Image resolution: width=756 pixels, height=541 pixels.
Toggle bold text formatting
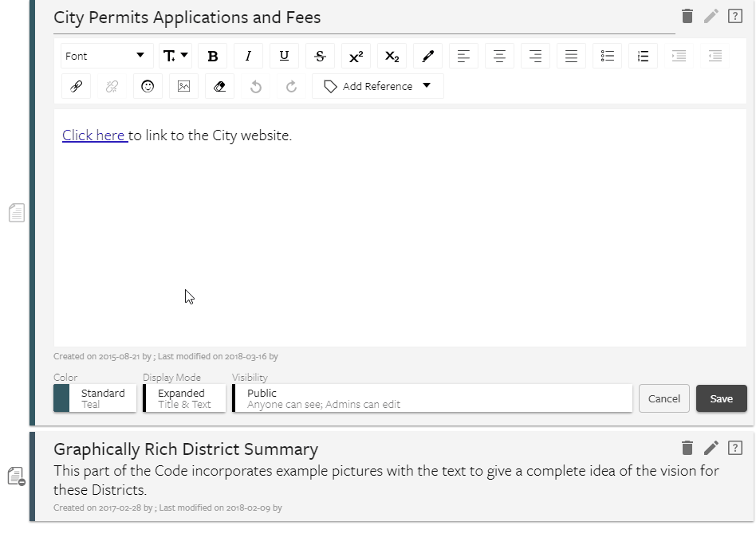tap(212, 56)
